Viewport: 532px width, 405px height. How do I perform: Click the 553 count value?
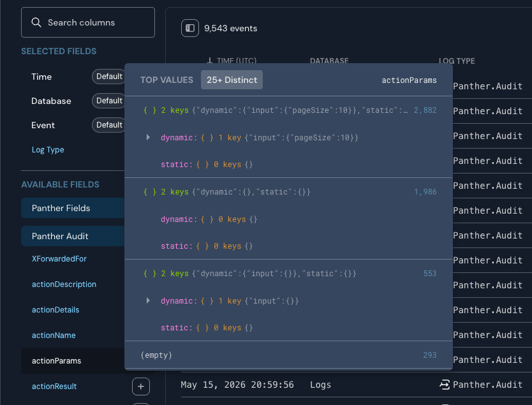(x=430, y=274)
